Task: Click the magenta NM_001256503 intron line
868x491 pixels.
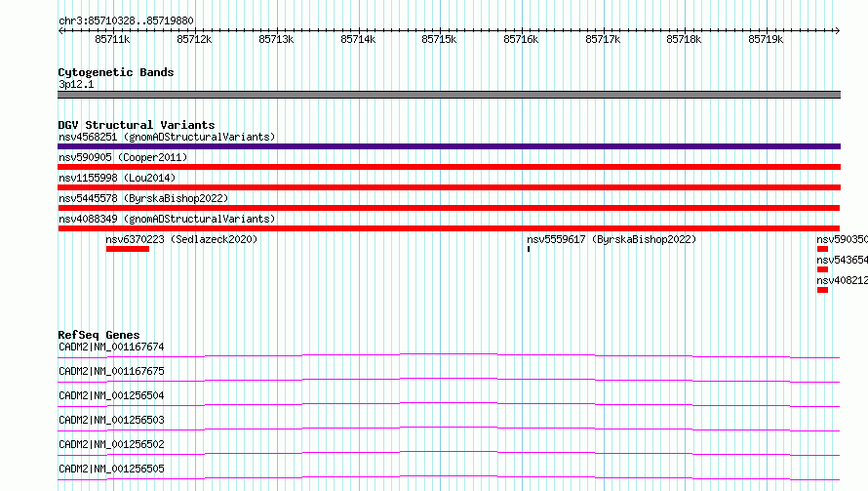Action: (x=449, y=429)
